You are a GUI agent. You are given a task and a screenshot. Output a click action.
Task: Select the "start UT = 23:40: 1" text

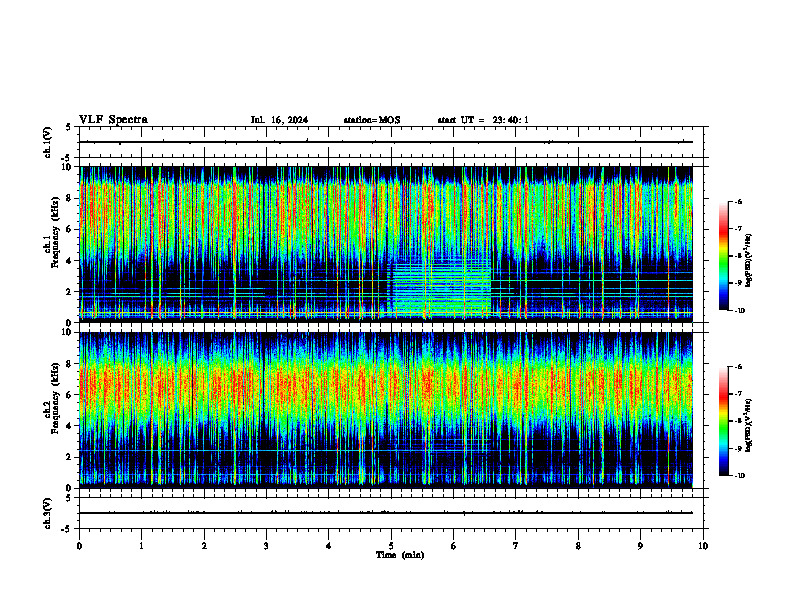[483, 120]
